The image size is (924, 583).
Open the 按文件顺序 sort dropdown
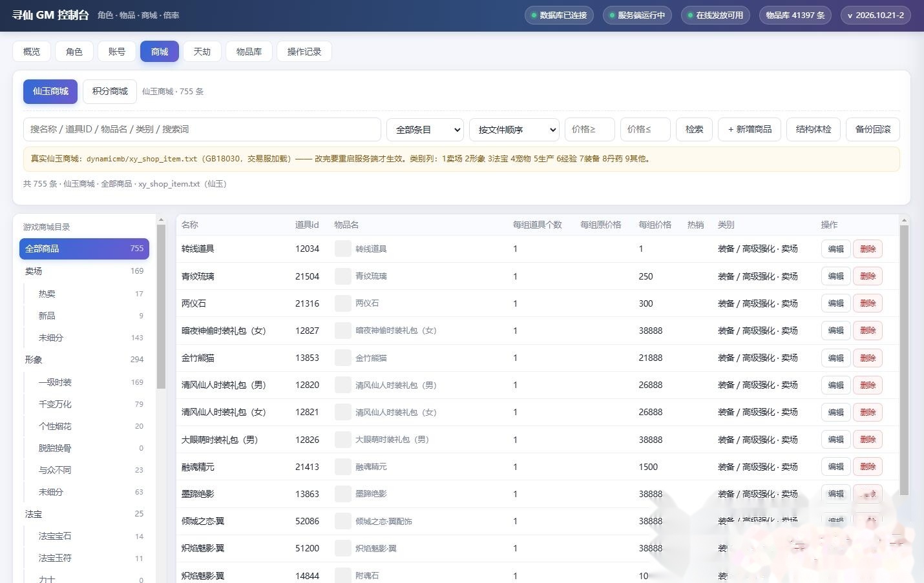514,129
